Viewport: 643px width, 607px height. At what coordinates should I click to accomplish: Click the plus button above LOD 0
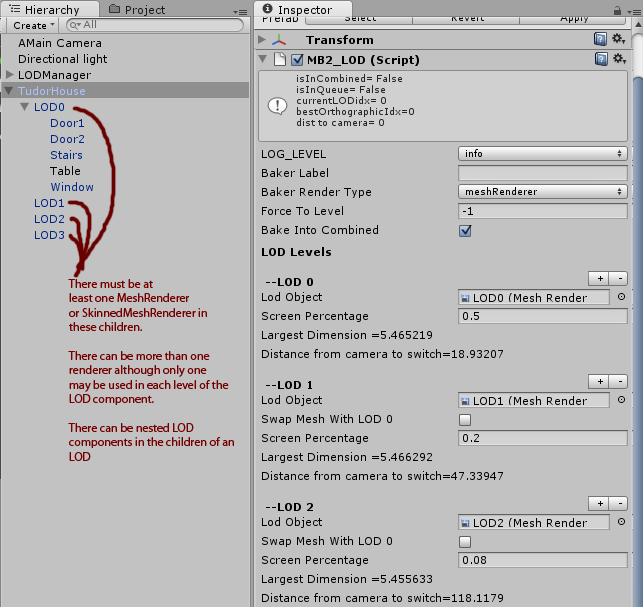click(600, 278)
